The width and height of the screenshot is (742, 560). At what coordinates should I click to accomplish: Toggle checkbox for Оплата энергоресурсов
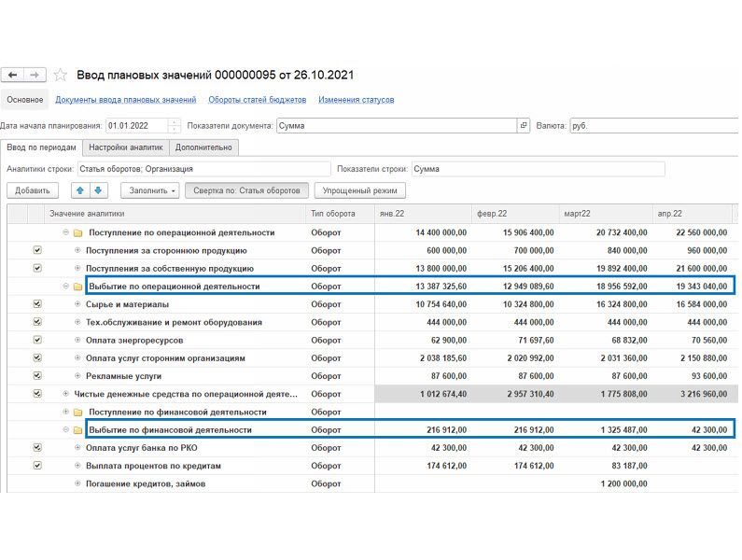pyautogui.click(x=37, y=340)
